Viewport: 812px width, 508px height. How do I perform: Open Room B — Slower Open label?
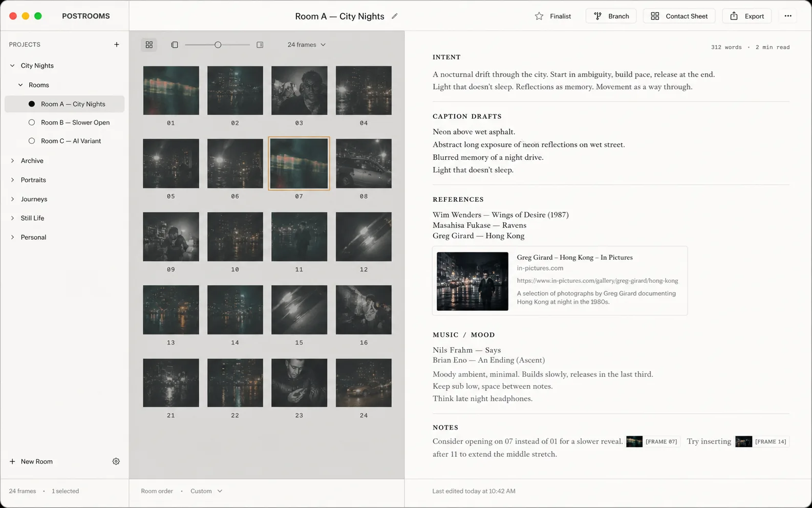click(75, 122)
